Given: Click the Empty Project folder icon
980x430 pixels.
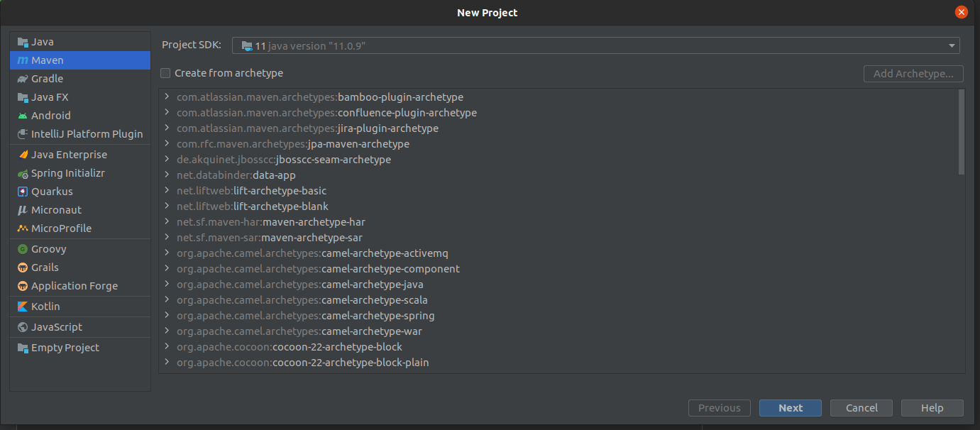Looking at the screenshot, I should tap(23, 348).
